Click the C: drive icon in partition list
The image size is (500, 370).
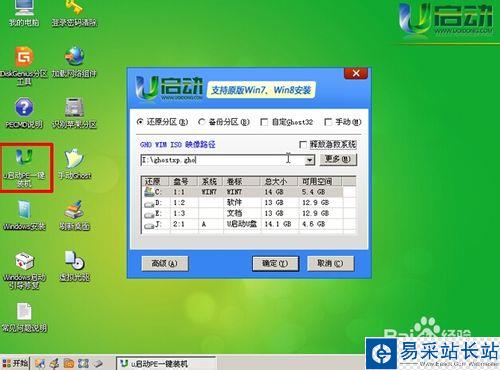[149, 192]
